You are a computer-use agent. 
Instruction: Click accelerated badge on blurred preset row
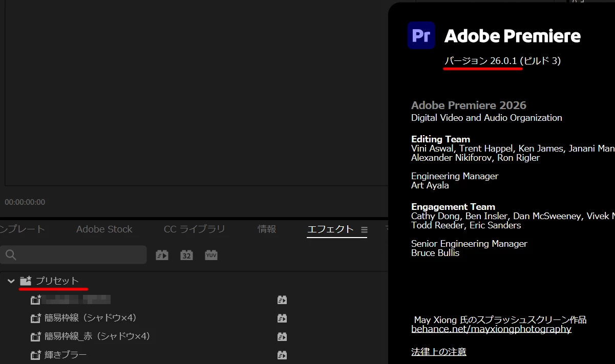click(x=282, y=300)
